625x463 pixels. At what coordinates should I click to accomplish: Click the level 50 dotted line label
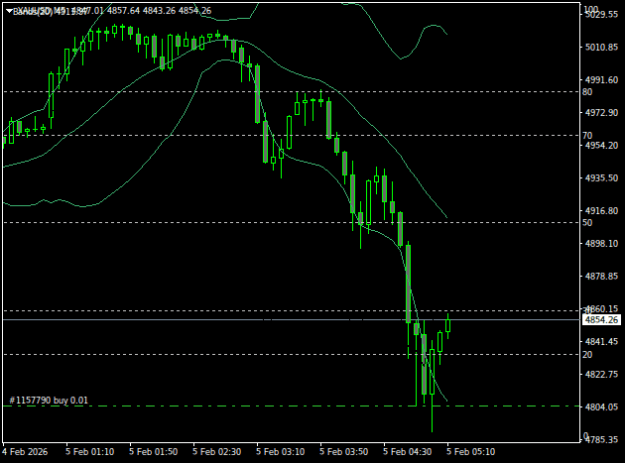(x=587, y=222)
